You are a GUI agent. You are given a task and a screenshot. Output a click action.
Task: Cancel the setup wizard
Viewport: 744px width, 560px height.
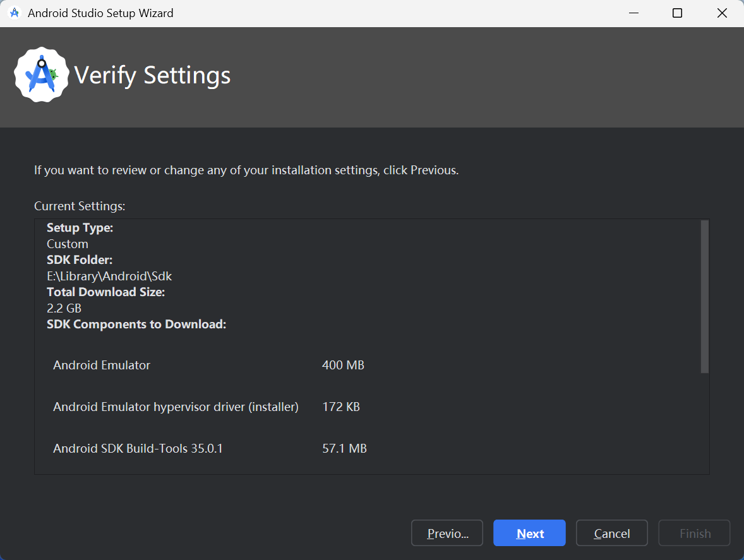tap(611, 533)
